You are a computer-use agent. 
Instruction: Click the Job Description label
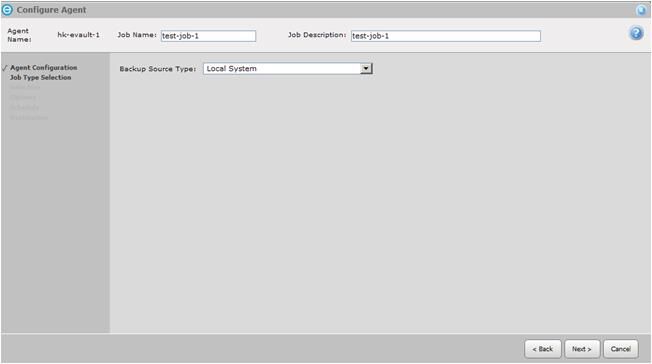click(x=317, y=35)
